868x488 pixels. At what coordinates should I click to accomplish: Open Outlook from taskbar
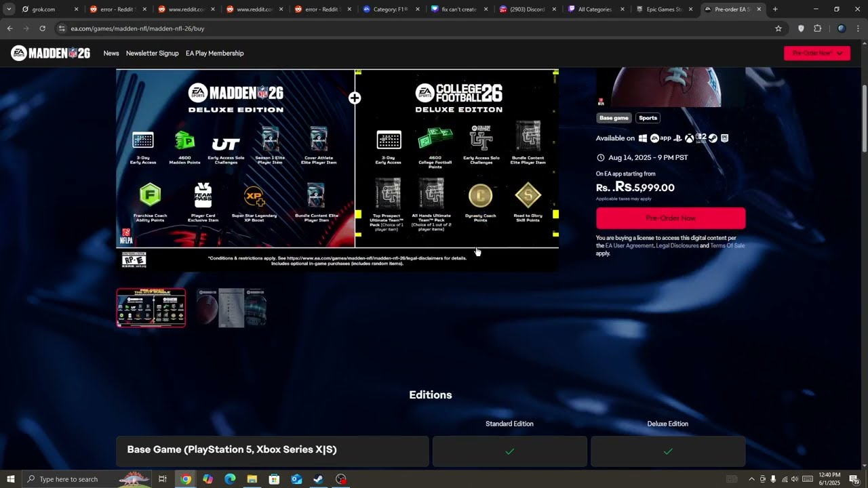(x=296, y=479)
